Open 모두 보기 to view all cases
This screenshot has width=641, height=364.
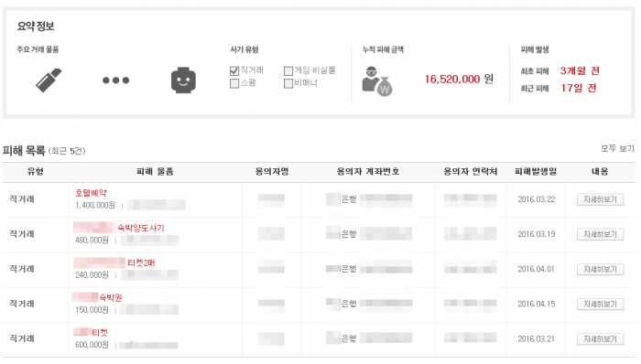[x=617, y=148]
